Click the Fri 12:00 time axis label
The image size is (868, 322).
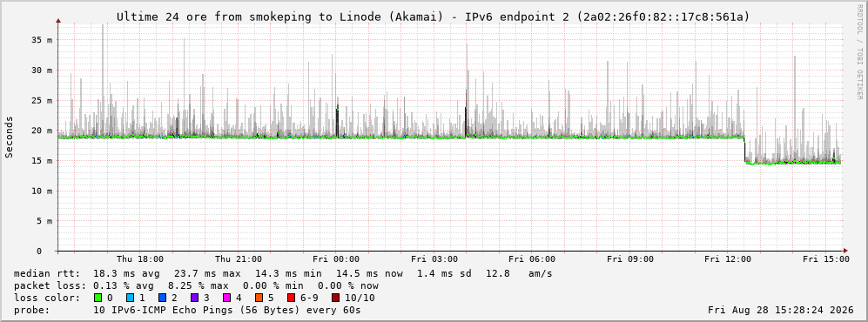coord(728,259)
